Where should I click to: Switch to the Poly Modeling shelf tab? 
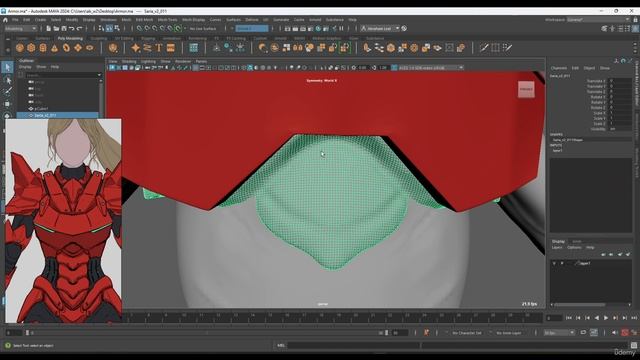click(x=70, y=38)
